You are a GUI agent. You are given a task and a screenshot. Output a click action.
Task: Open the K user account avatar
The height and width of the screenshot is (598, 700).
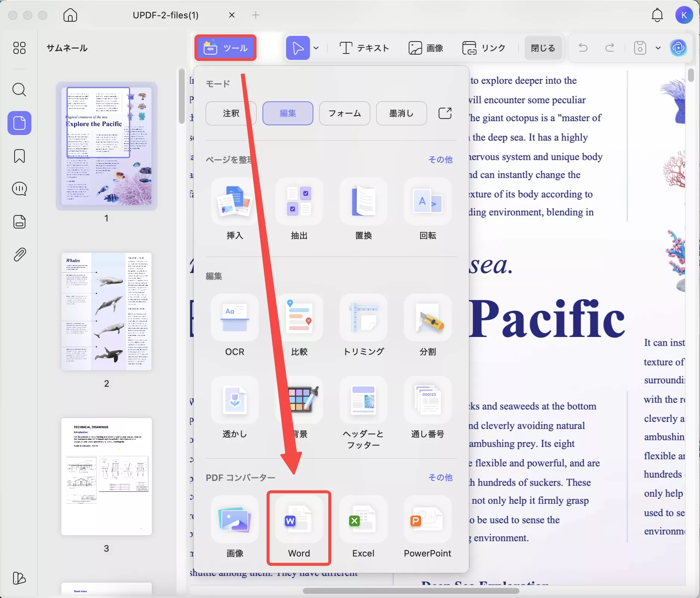coord(684,15)
